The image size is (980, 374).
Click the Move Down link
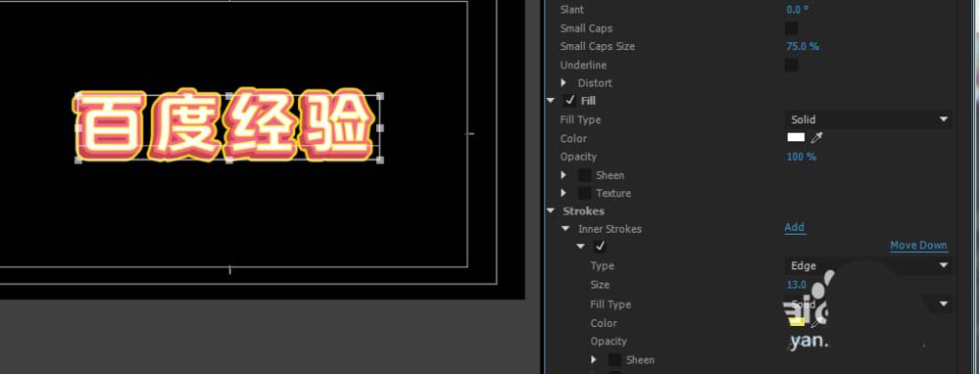pyautogui.click(x=919, y=246)
